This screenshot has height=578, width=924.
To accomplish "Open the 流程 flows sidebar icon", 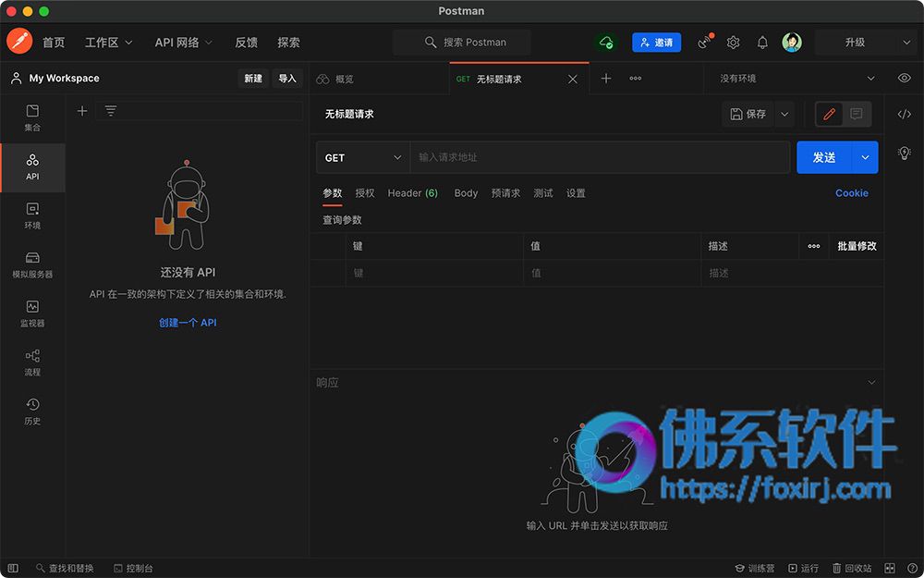I will (x=32, y=363).
